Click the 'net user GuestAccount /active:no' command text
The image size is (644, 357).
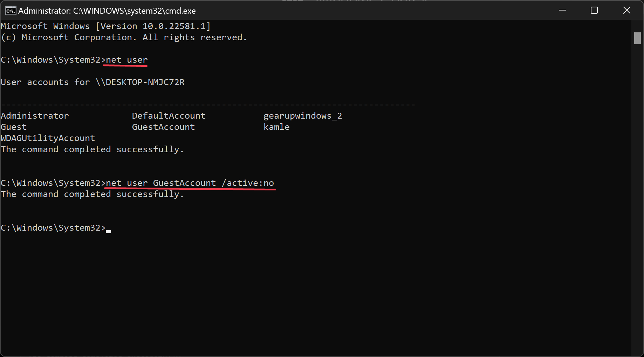pos(190,183)
